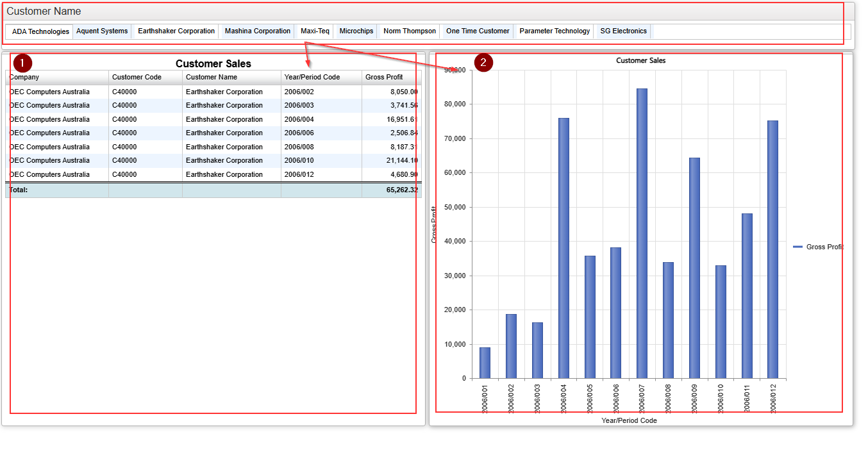Select the ADA Technologies tab

pyautogui.click(x=40, y=31)
